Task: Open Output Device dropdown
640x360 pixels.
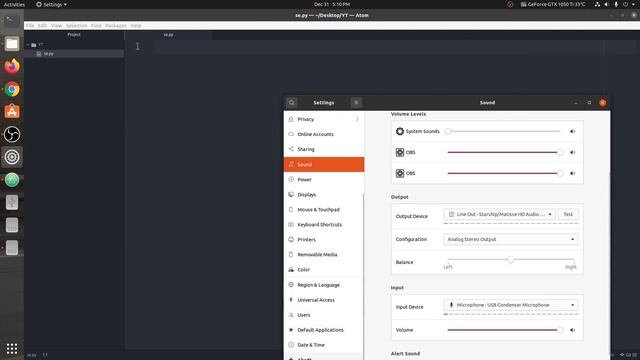Action: pyautogui.click(x=499, y=214)
